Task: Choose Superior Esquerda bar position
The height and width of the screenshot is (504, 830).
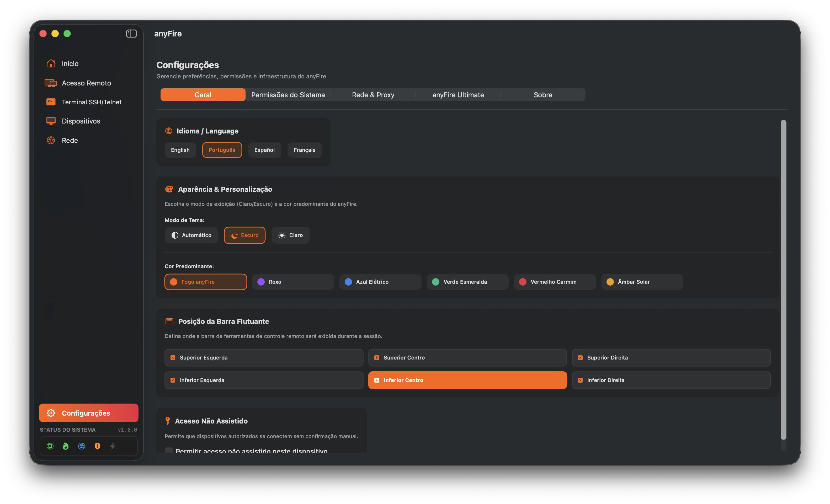Action: (x=264, y=358)
